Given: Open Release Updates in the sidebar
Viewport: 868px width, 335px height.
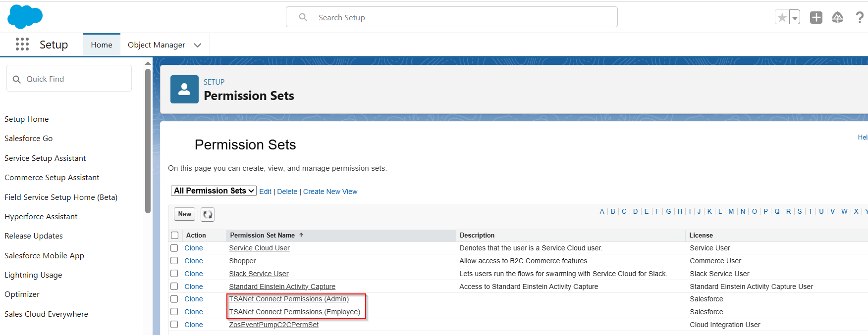Looking at the screenshot, I should pos(34,236).
